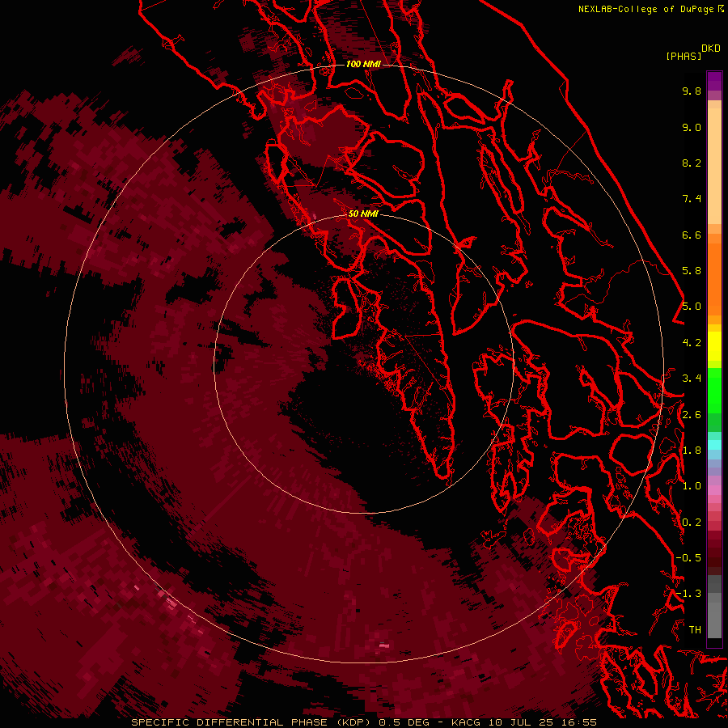The image size is (728, 728).
Task: Click the -1.3 scale value
Action: (x=688, y=594)
